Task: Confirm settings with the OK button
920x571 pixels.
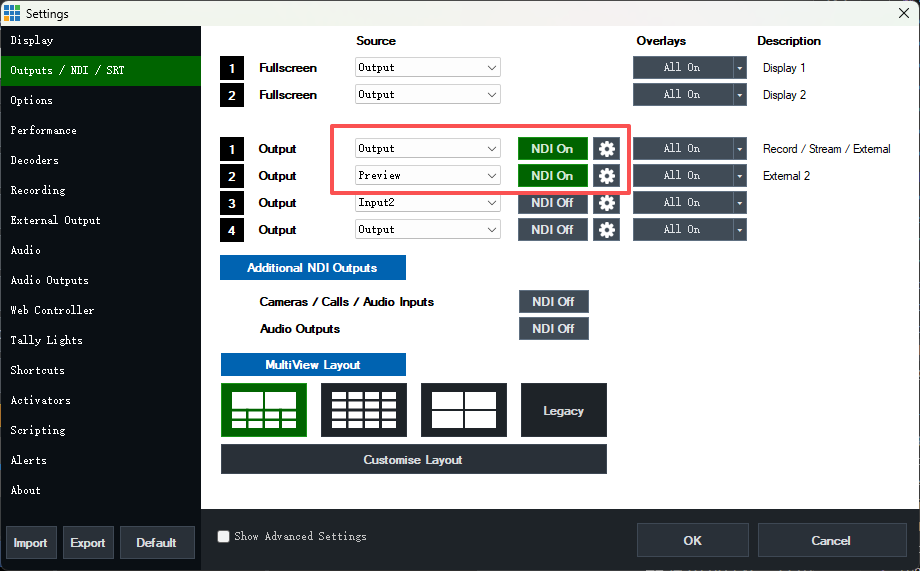Action: click(x=692, y=540)
